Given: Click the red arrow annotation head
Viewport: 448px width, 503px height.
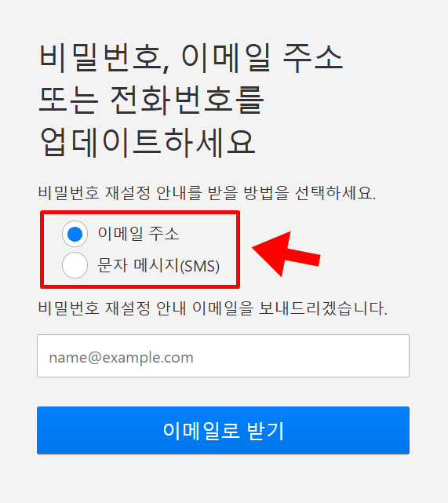Looking at the screenshot, I should [x=271, y=253].
